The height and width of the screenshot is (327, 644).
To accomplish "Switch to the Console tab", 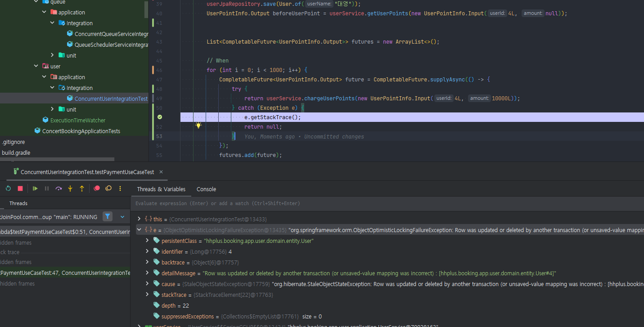I will pyautogui.click(x=206, y=189).
